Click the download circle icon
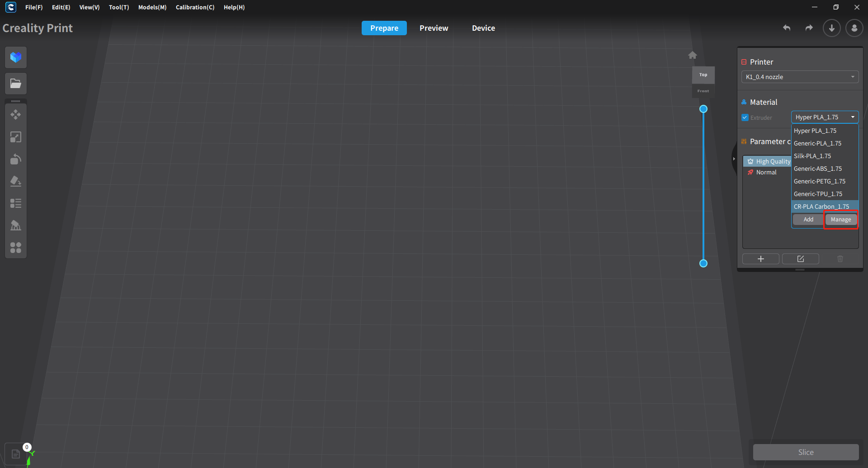 (832, 28)
